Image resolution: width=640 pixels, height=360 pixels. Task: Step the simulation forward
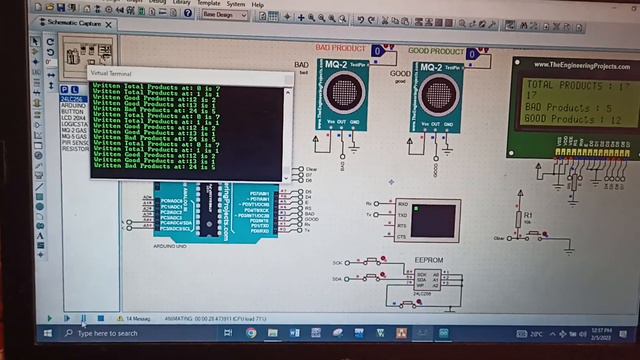pyautogui.click(x=67, y=318)
